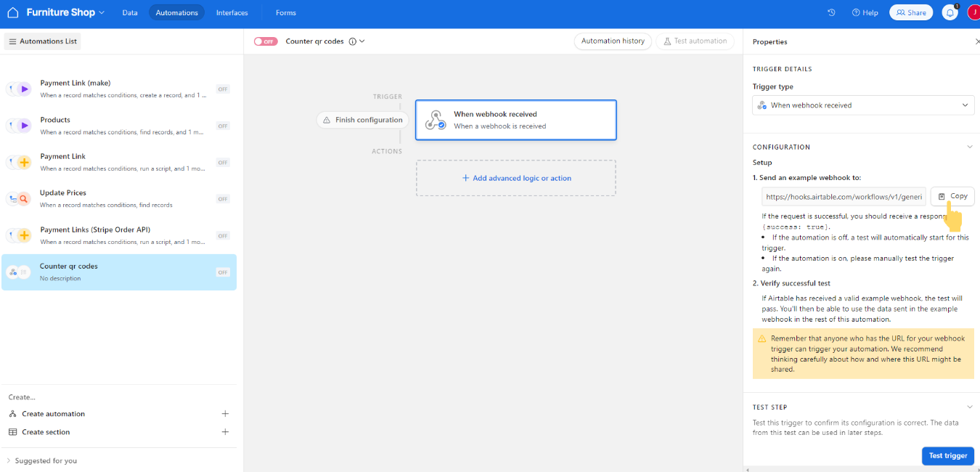
Task: Click the Update Prices search icon
Action: pyautogui.click(x=23, y=199)
